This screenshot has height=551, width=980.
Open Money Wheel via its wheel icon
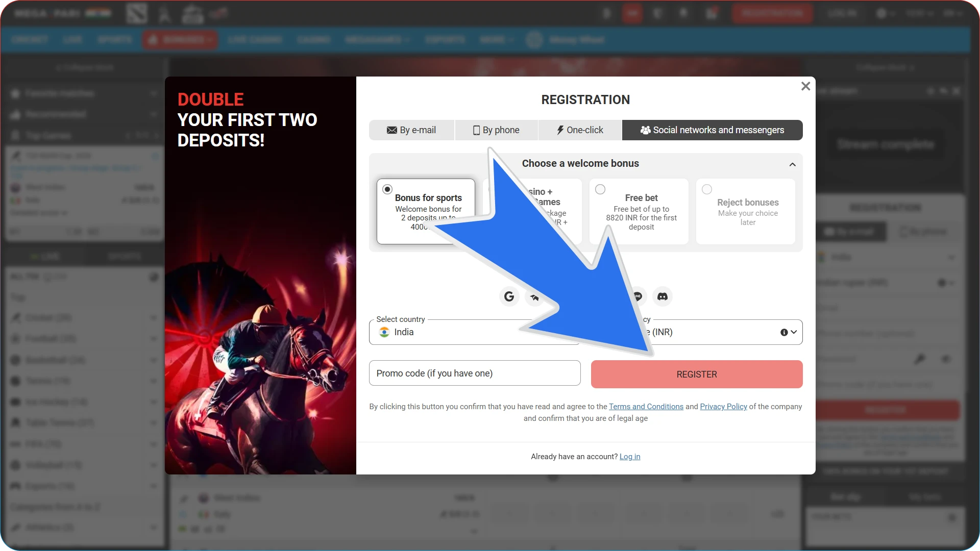[534, 39]
